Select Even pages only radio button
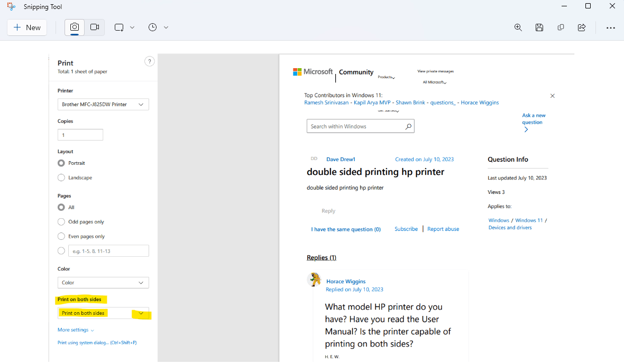The height and width of the screenshot is (364, 624). point(61,237)
